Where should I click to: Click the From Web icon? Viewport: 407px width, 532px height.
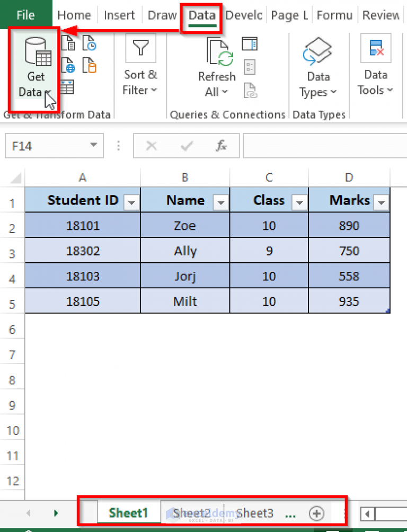[x=68, y=66]
